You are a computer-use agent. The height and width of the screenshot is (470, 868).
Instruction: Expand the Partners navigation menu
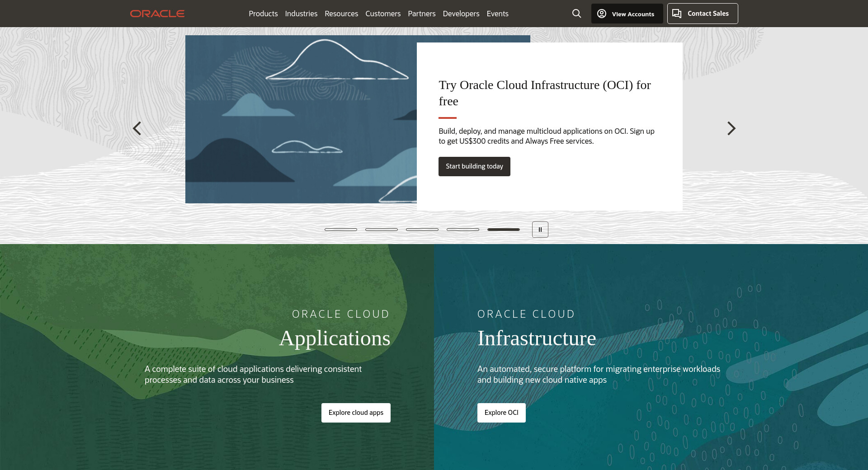[421, 14]
